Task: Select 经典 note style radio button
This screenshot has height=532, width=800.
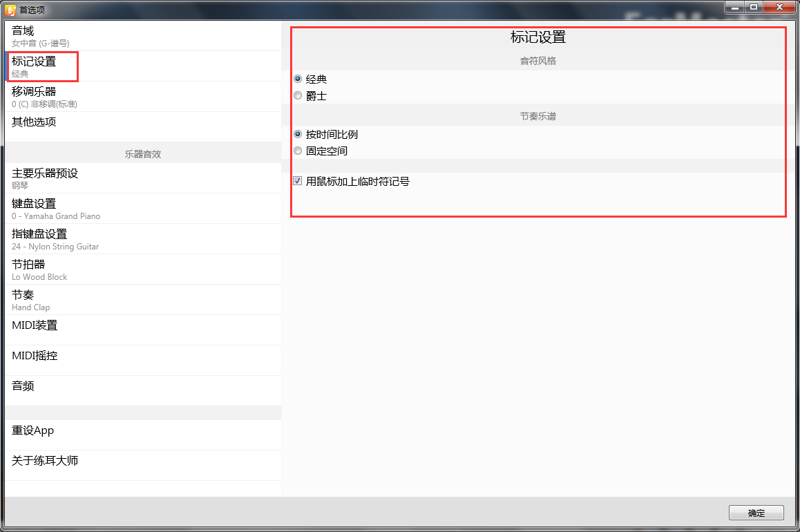Action: pyautogui.click(x=298, y=79)
